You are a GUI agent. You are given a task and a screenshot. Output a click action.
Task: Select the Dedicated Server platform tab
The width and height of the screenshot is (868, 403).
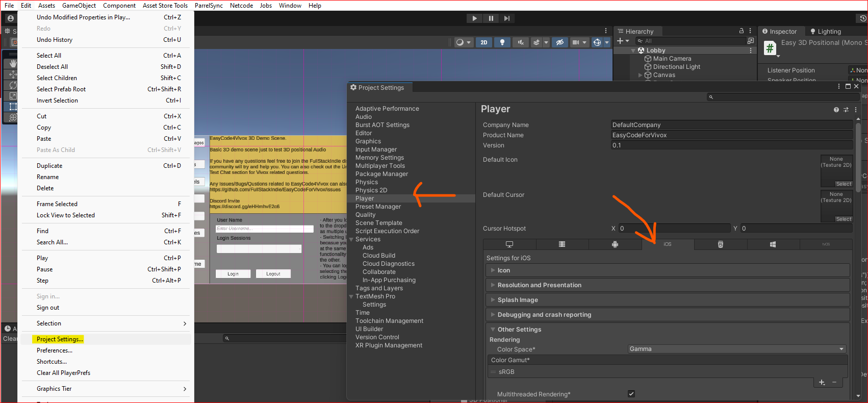[x=562, y=244]
